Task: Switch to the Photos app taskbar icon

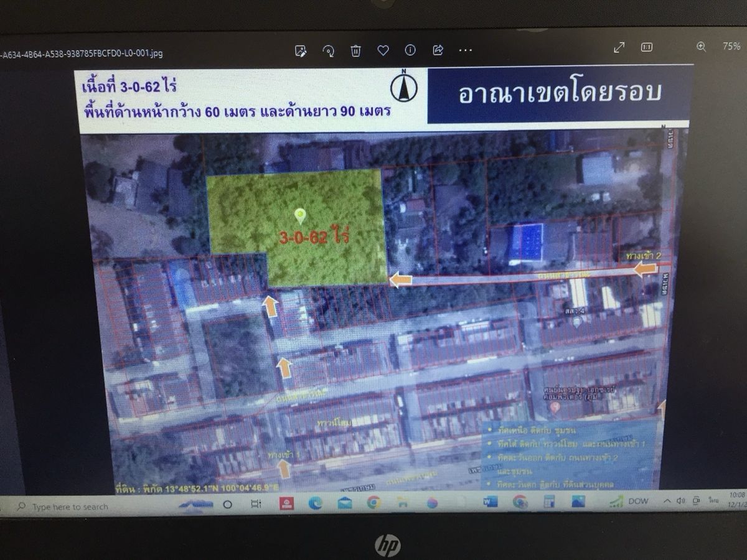Action: pos(578,501)
